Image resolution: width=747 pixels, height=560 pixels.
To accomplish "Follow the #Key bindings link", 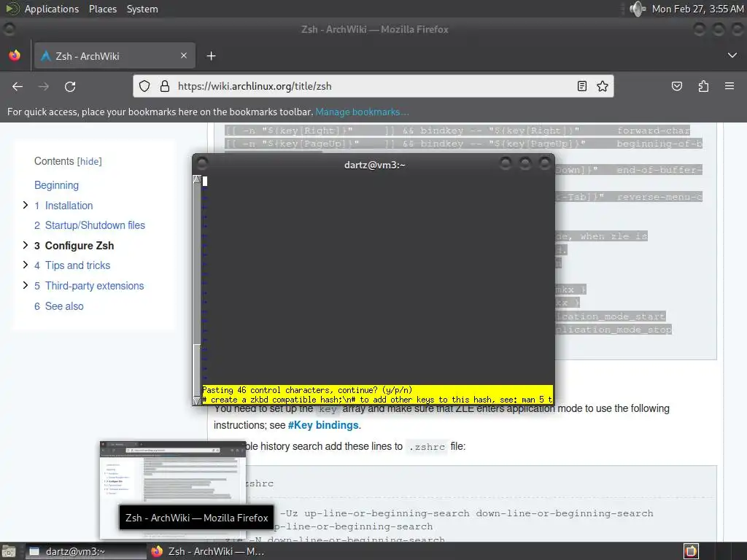I will click(x=323, y=425).
